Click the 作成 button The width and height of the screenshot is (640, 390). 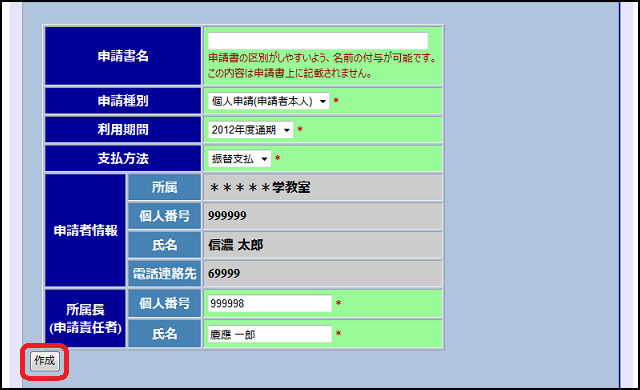(x=44, y=361)
